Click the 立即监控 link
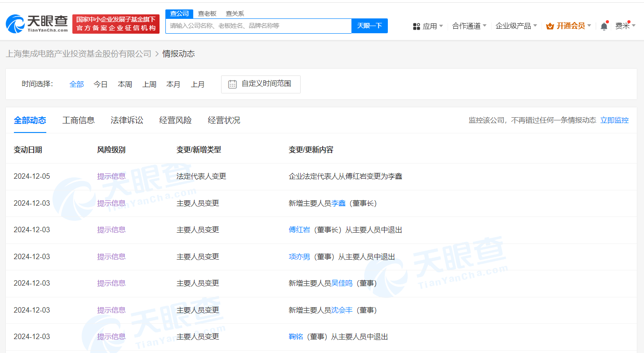The height and width of the screenshot is (353, 644). pyautogui.click(x=614, y=120)
